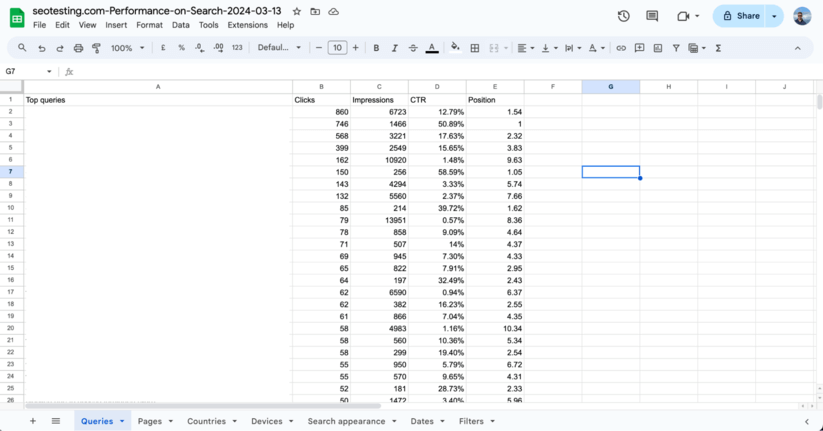Insert a comment from toolbar
Screen dimensions: 823x431
pyautogui.click(x=639, y=48)
